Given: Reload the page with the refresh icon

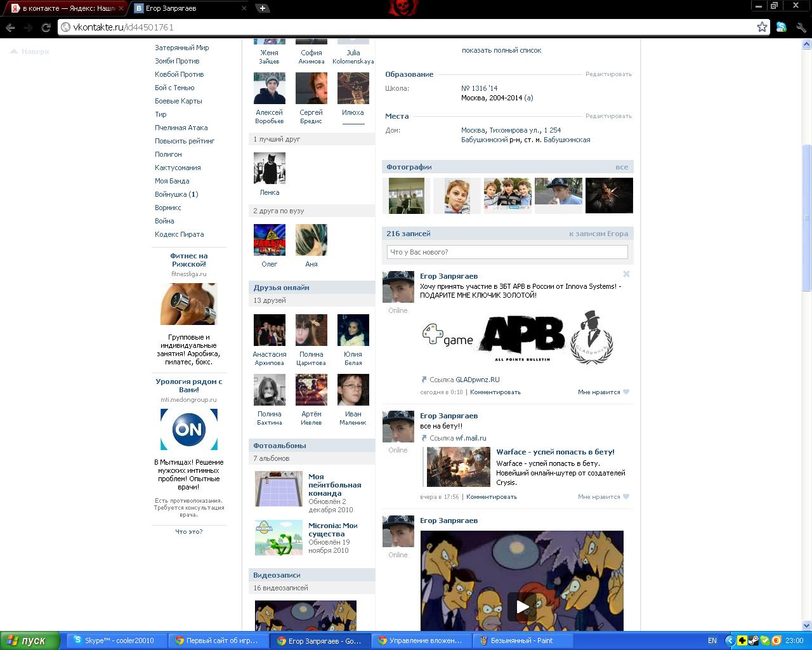Looking at the screenshot, I should coord(46,27).
